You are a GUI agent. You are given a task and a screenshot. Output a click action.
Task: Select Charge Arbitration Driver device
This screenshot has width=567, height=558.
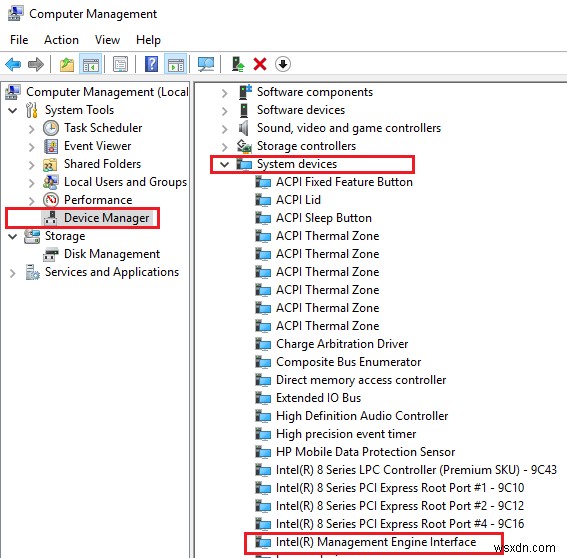[x=342, y=344]
